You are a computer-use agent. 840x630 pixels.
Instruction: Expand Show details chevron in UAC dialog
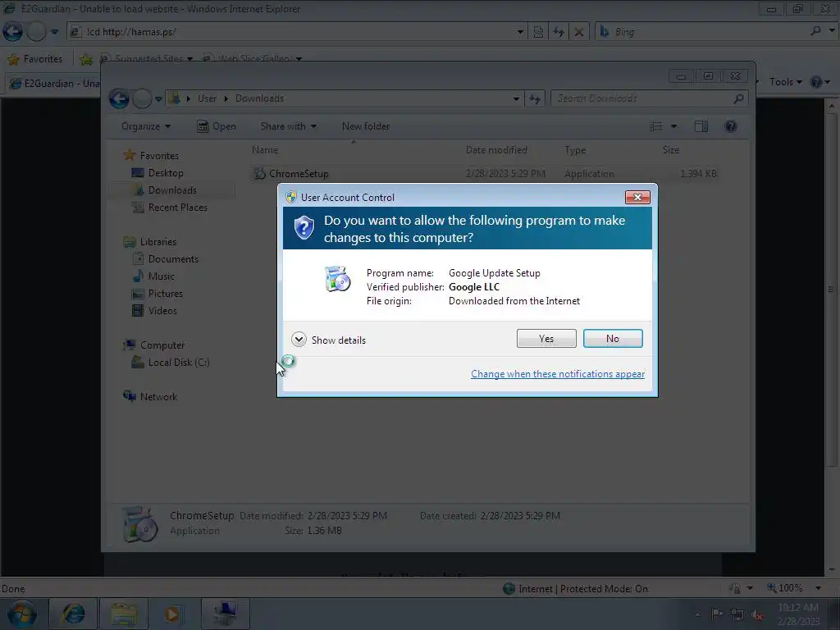[299, 340]
